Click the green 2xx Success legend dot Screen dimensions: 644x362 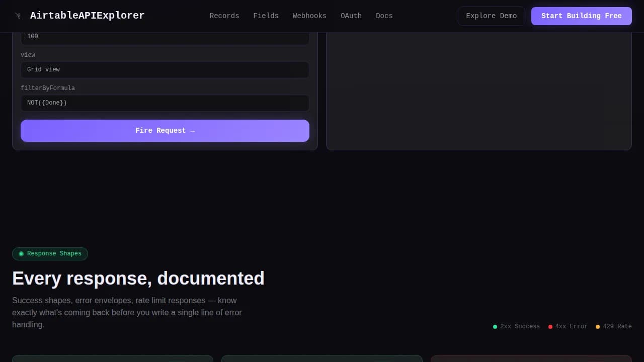pyautogui.click(x=495, y=327)
